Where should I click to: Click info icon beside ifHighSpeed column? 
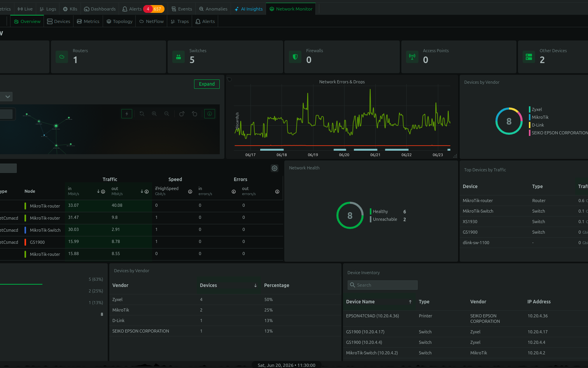coord(190,192)
